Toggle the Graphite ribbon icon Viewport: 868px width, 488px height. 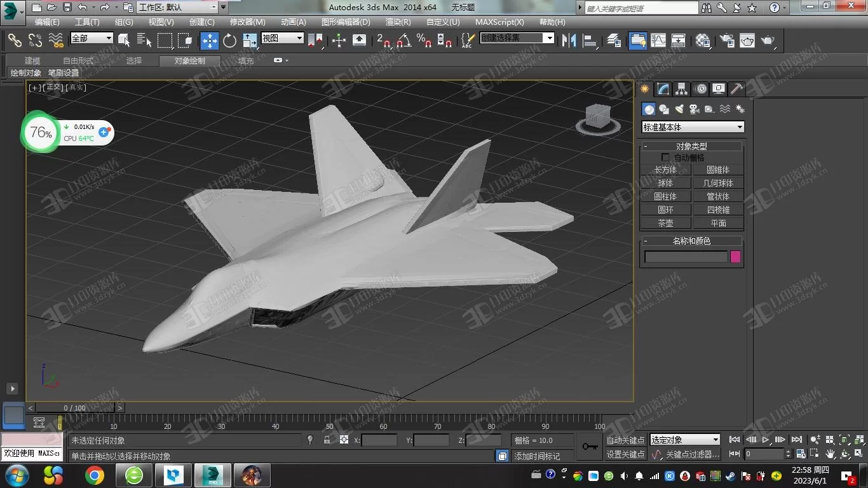pos(637,41)
